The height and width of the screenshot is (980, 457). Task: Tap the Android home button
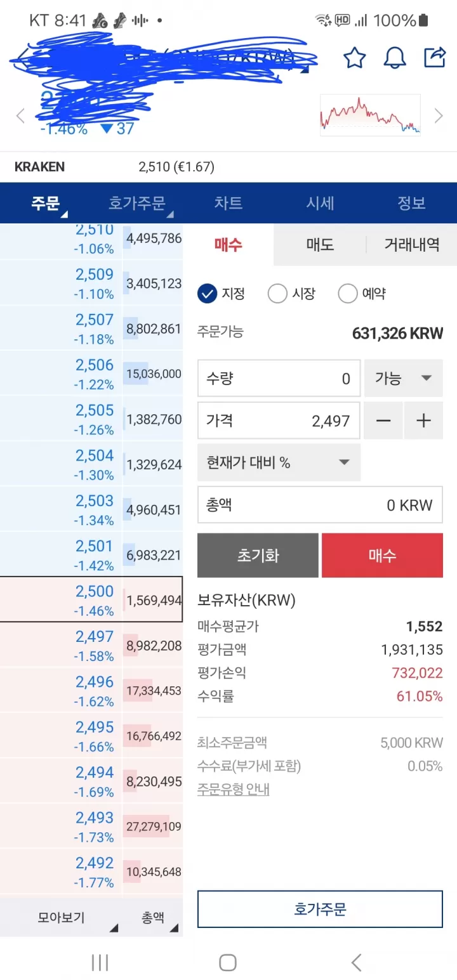point(228,962)
